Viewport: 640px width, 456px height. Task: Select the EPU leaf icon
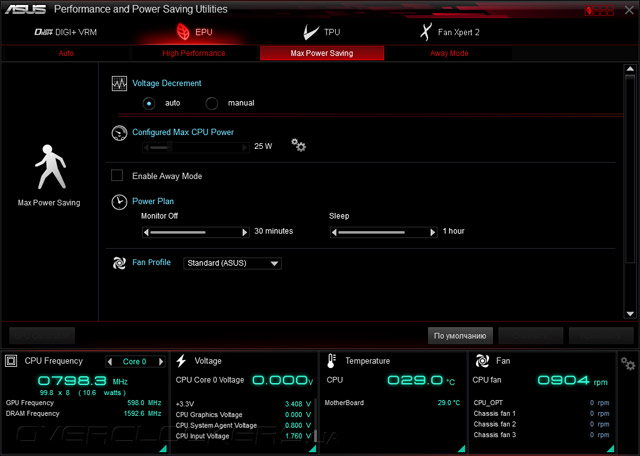point(183,32)
